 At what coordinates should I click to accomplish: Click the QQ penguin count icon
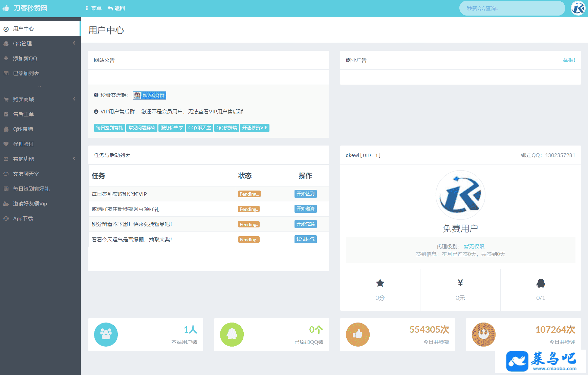(x=541, y=283)
